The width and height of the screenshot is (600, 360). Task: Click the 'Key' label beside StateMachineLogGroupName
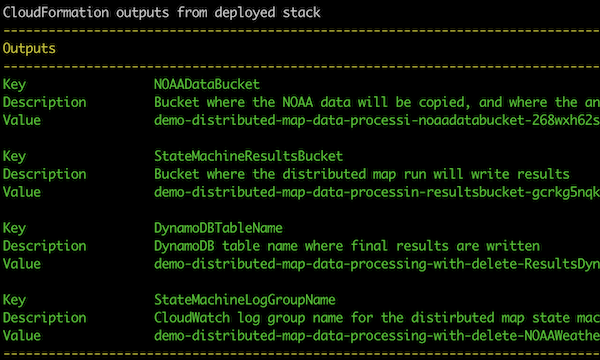tap(14, 300)
